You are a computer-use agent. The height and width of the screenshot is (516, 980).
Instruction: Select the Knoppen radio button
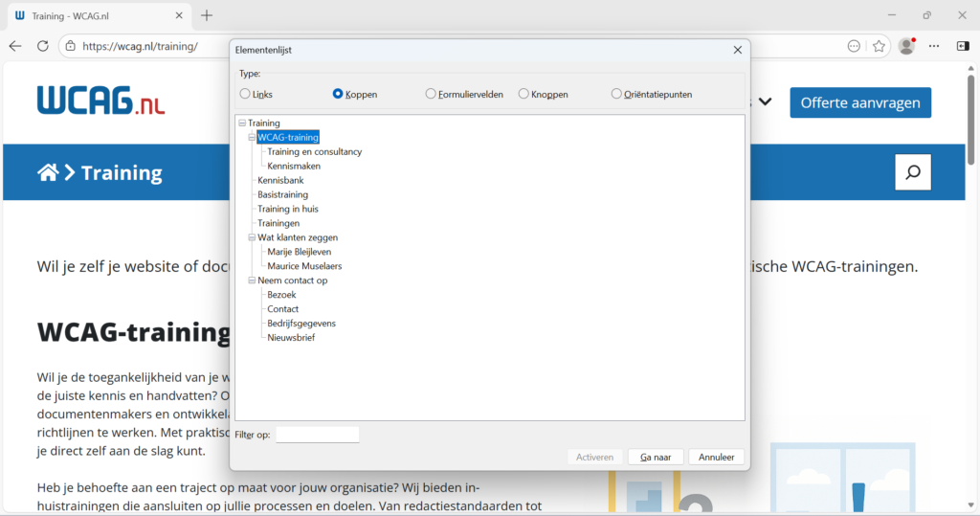tap(523, 94)
